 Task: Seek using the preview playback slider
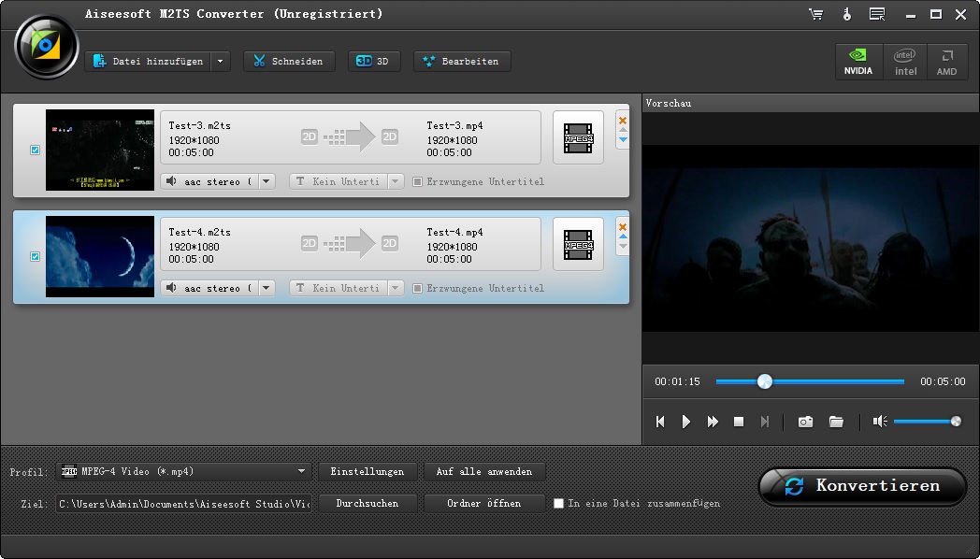(x=810, y=381)
